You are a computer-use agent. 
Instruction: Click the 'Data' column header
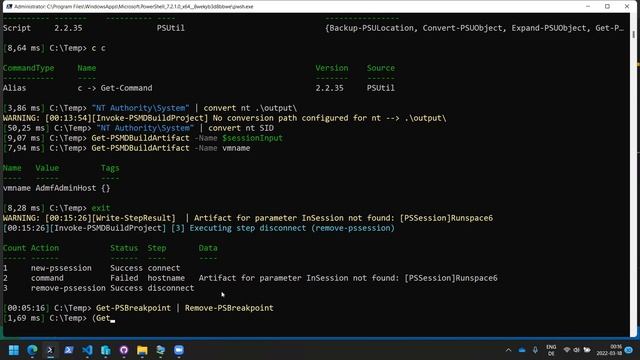pos(208,248)
